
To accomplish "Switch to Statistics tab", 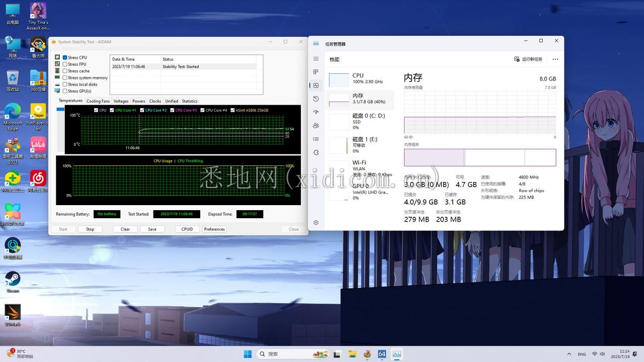I will tap(190, 101).
